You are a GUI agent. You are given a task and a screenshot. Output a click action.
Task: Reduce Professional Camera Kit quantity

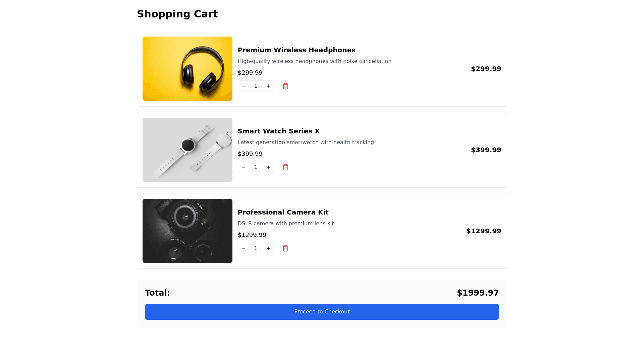pyautogui.click(x=244, y=248)
